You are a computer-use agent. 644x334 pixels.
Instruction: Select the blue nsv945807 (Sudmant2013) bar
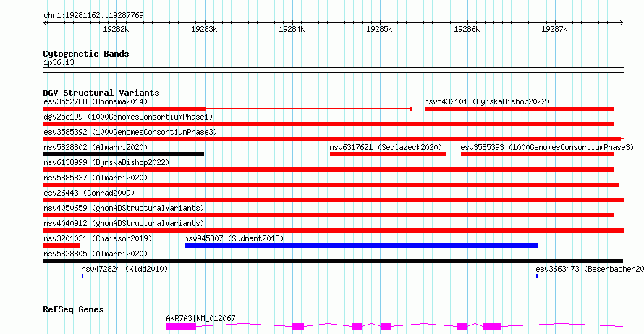pos(361,246)
